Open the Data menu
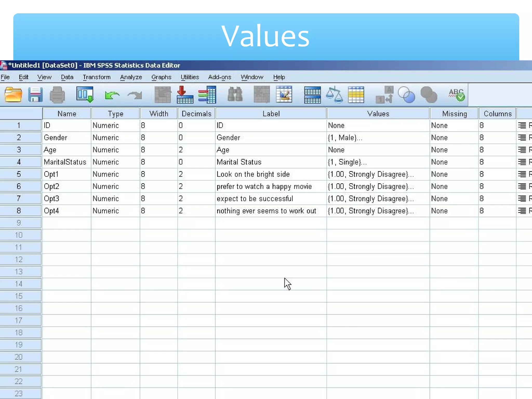 [x=67, y=77]
